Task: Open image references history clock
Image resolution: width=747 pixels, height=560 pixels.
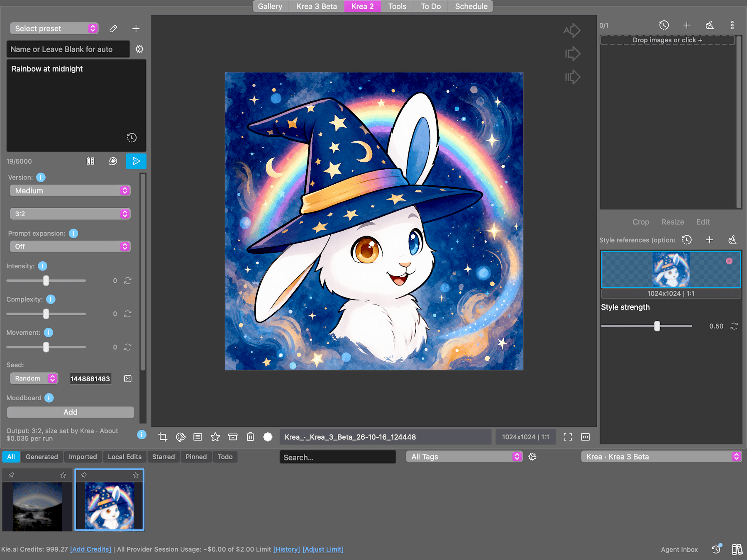Action: pos(664,25)
